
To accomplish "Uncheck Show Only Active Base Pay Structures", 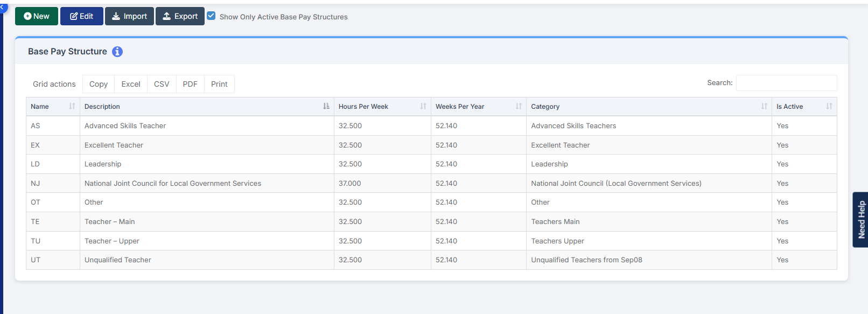I will 212,16.
